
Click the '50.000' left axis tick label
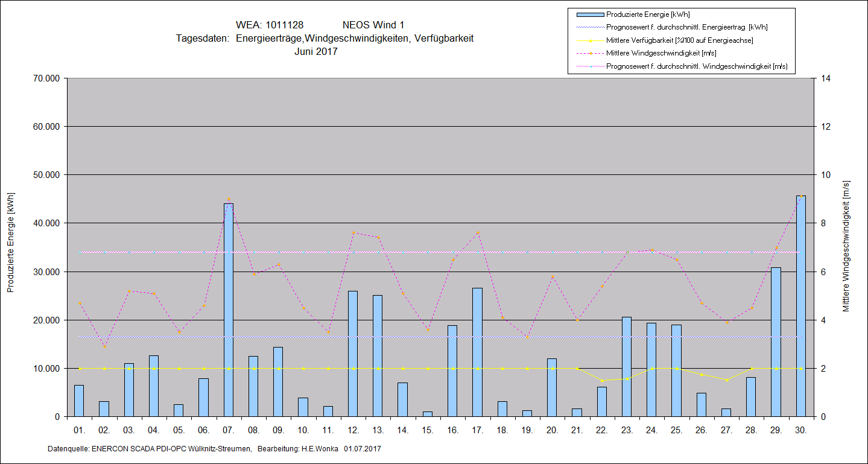(46, 175)
